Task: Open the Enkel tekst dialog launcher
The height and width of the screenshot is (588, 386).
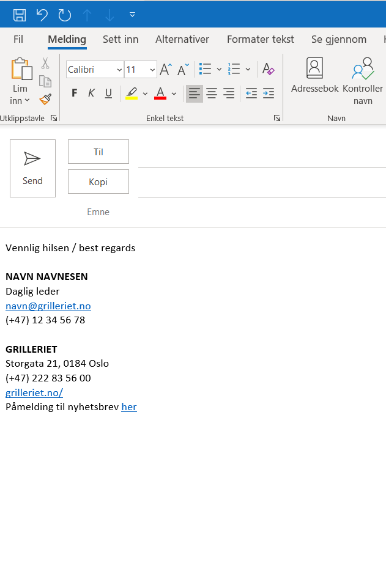Action: click(x=277, y=119)
